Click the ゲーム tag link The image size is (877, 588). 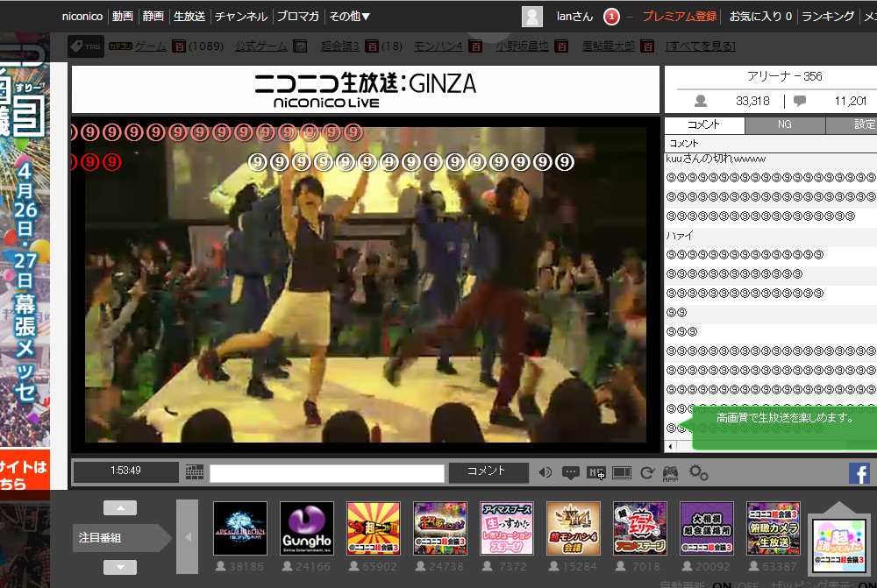[151, 46]
